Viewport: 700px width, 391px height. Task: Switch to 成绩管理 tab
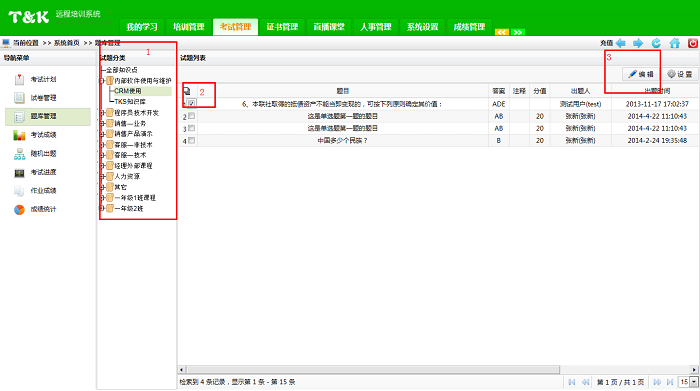(469, 27)
